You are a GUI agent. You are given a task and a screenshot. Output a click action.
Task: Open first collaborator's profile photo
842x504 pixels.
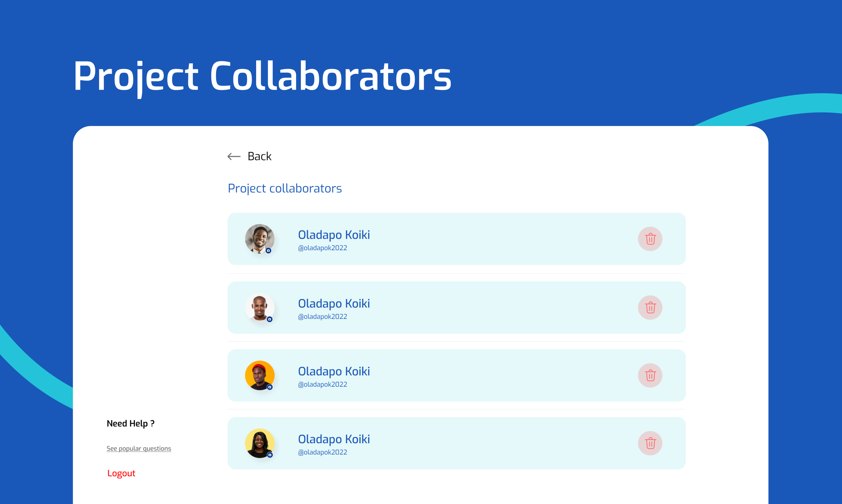click(259, 238)
